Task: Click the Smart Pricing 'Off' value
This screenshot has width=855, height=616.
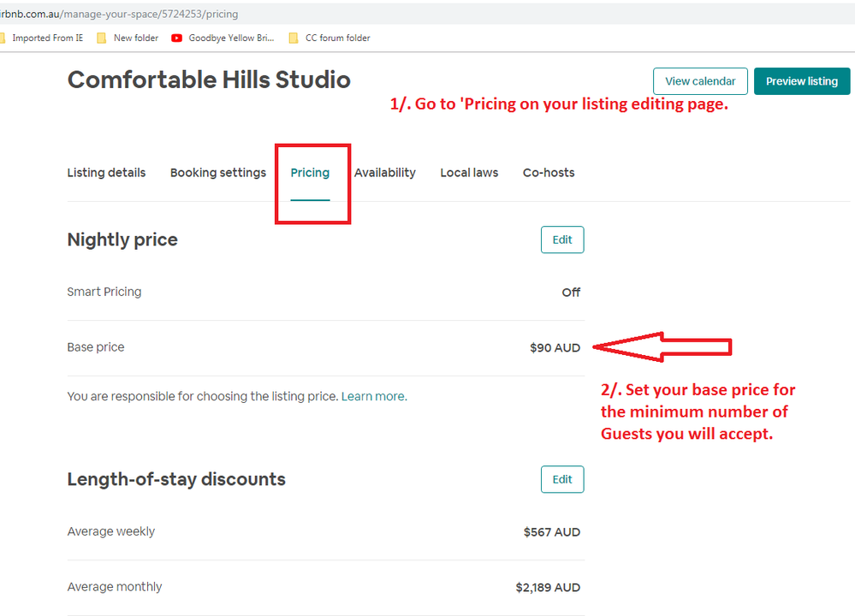Action: click(571, 293)
